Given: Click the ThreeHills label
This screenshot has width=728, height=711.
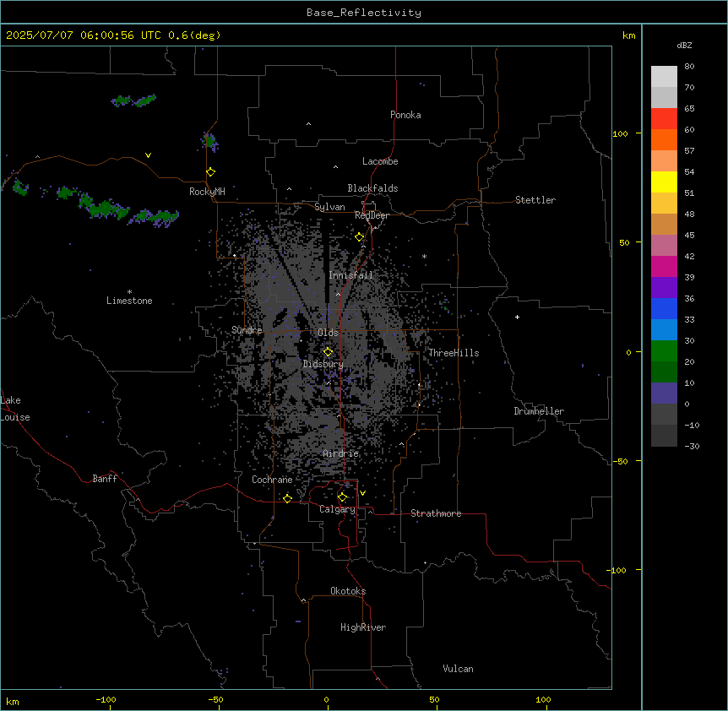Looking at the screenshot, I should tap(454, 353).
